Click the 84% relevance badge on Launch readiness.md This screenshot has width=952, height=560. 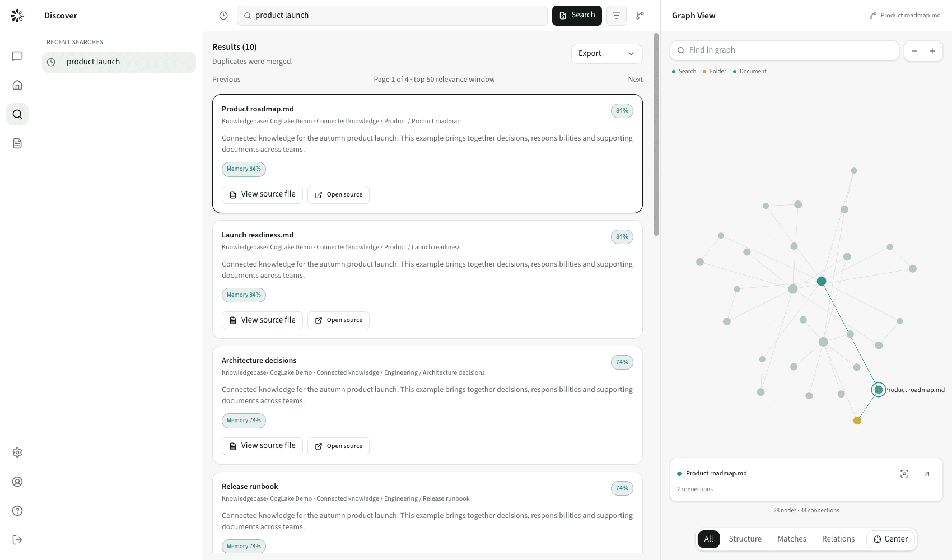pyautogui.click(x=622, y=237)
